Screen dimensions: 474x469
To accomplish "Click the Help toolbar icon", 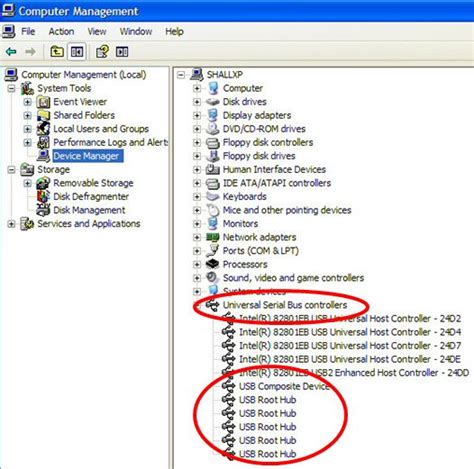I will [102, 52].
